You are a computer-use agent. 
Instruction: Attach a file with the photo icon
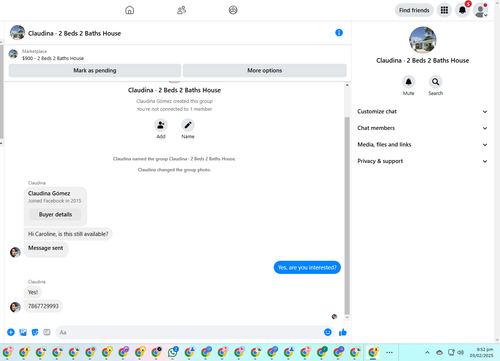point(23,332)
